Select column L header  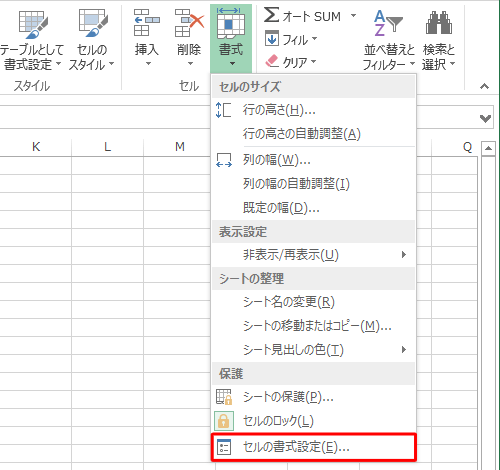107,147
